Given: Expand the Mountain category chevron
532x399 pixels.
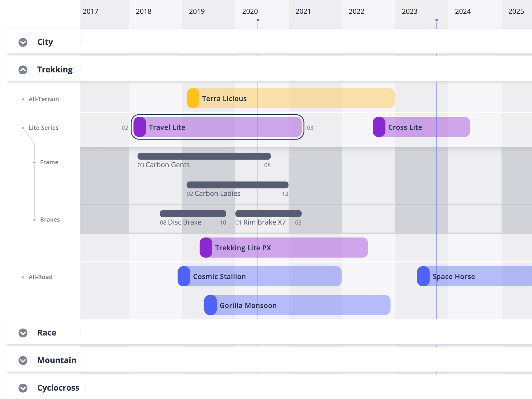Looking at the screenshot, I should [23, 360].
